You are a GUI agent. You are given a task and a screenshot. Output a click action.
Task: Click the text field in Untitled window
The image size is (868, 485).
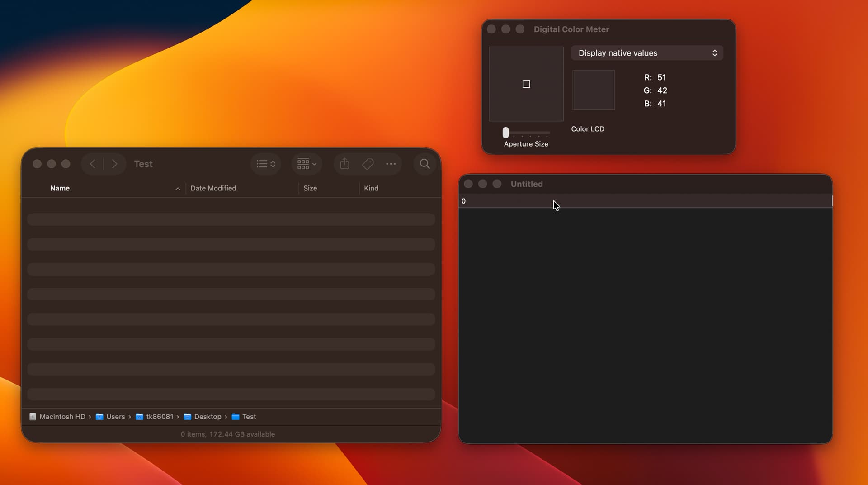[x=645, y=201]
